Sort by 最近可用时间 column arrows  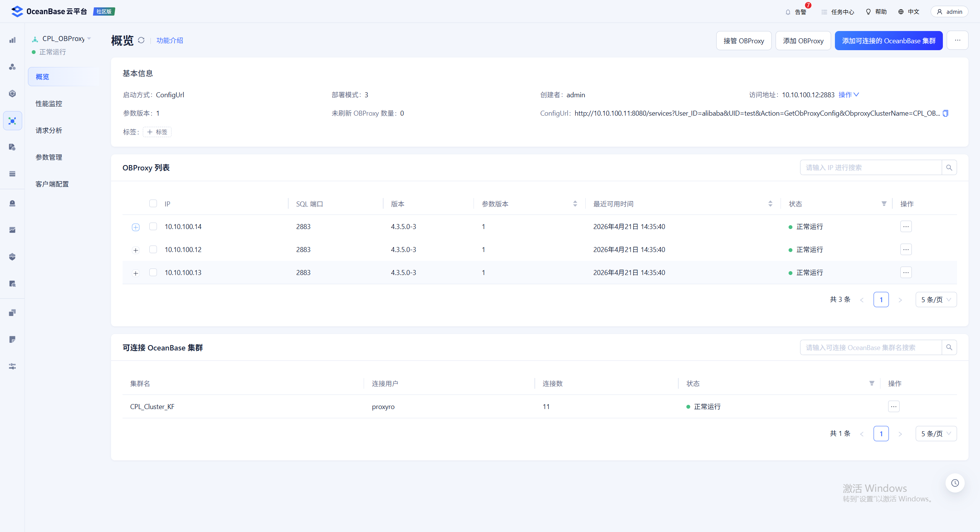[x=770, y=204]
